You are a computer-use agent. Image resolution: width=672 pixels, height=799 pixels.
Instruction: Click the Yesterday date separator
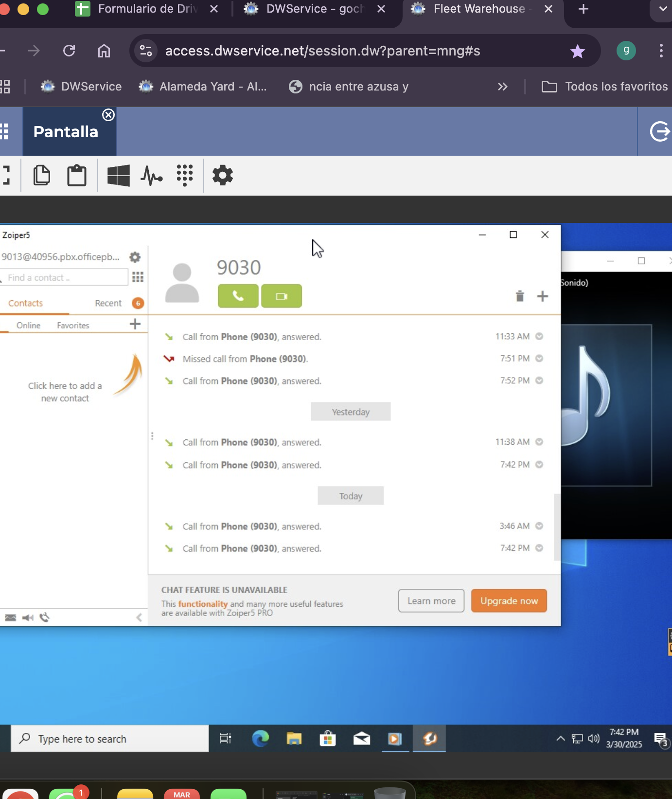[x=351, y=412]
